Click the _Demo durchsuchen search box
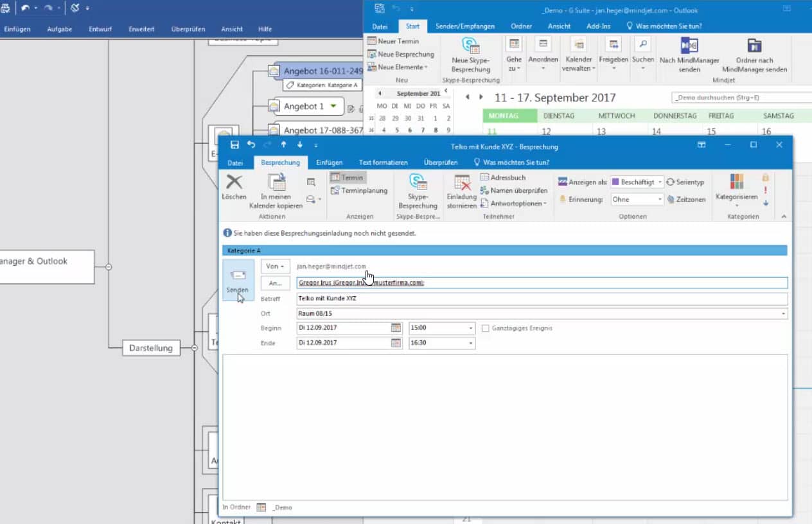 [741, 98]
